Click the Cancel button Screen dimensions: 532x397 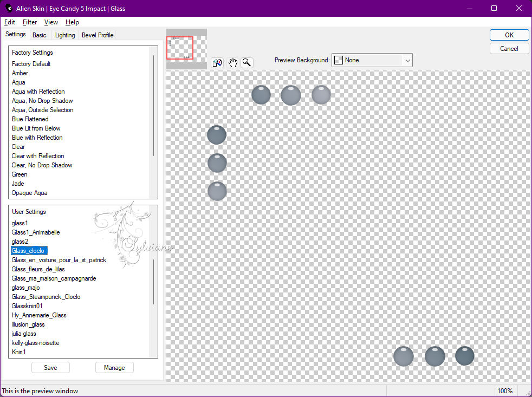[509, 49]
